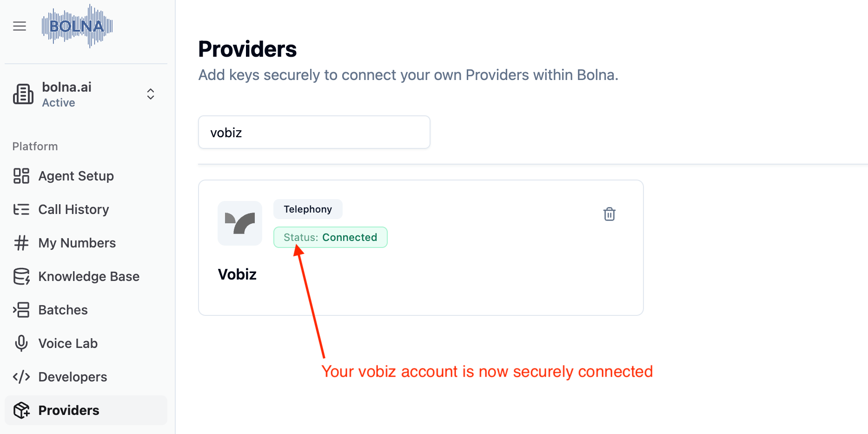The height and width of the screenshot is (434, 868).
Task: Click the Vobiz provider logo thumbnail
Action: pyautogui.click(x=240, y=223)
